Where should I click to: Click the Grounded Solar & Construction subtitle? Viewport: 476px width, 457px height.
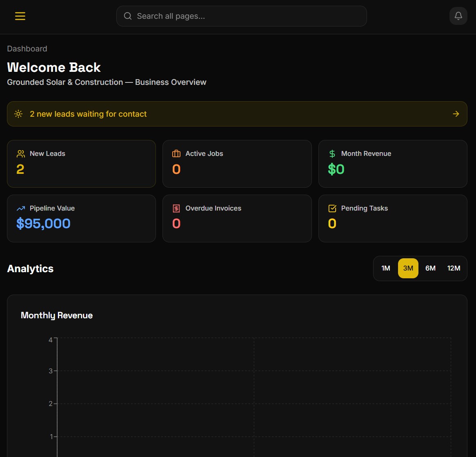click(x=107, y=82)
